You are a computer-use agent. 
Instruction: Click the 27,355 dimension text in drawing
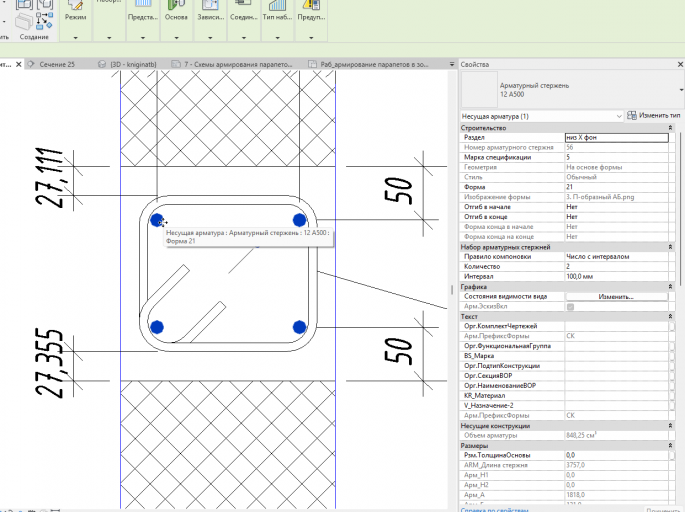tap(49, 363)
